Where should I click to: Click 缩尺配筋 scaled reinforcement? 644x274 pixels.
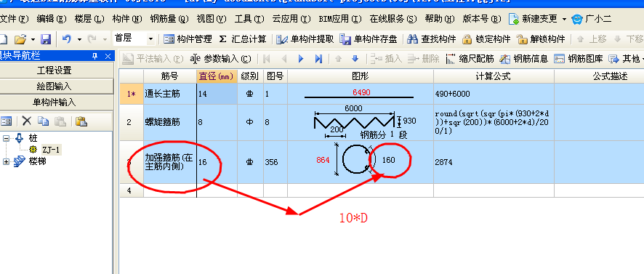pos(470,59)
